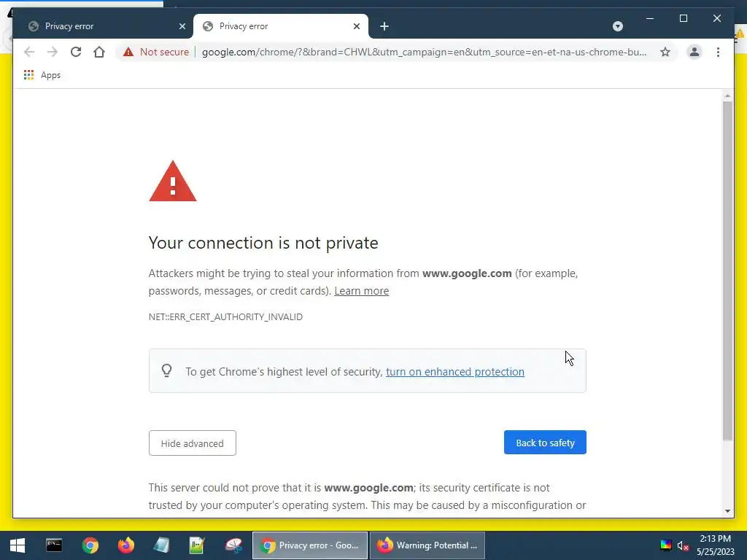Click the scrollbar down arrow
The image size is (747, 560).
[727, 511]
